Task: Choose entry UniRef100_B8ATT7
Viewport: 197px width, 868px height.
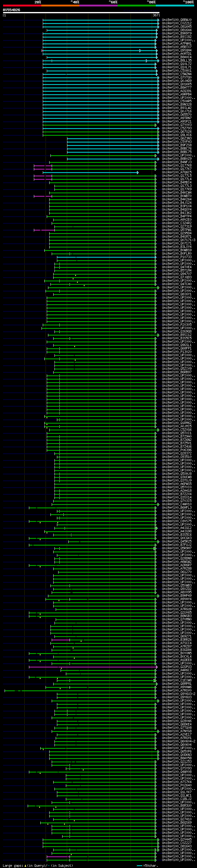Action: click(x=176, y=88)
